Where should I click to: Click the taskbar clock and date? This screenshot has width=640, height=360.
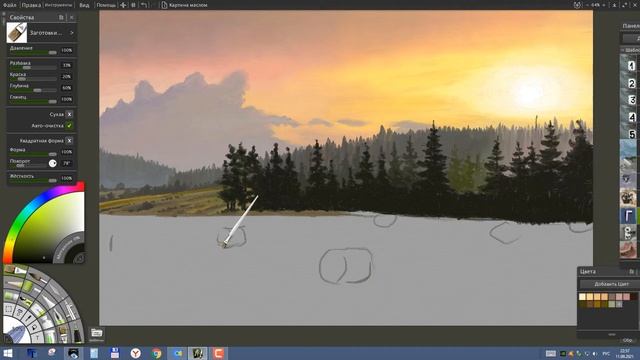click(x=624, y=353)
